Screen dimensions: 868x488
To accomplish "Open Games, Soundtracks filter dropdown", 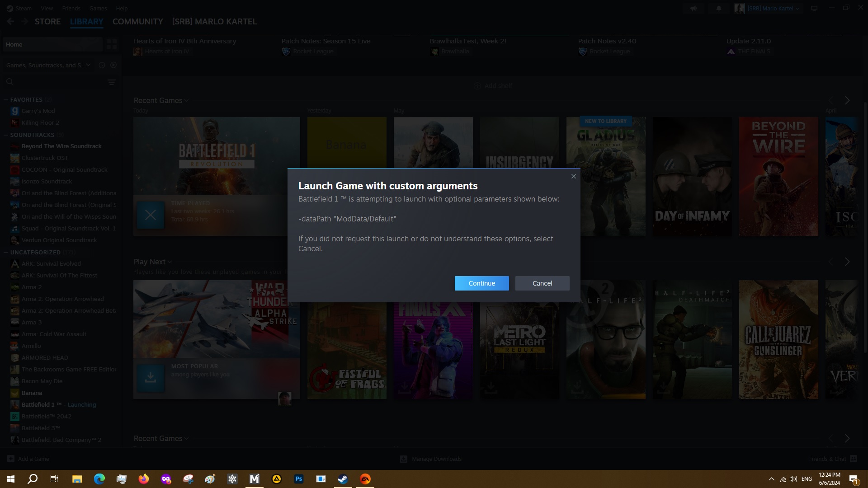I will pyautogui.click(x=48, y=65).
